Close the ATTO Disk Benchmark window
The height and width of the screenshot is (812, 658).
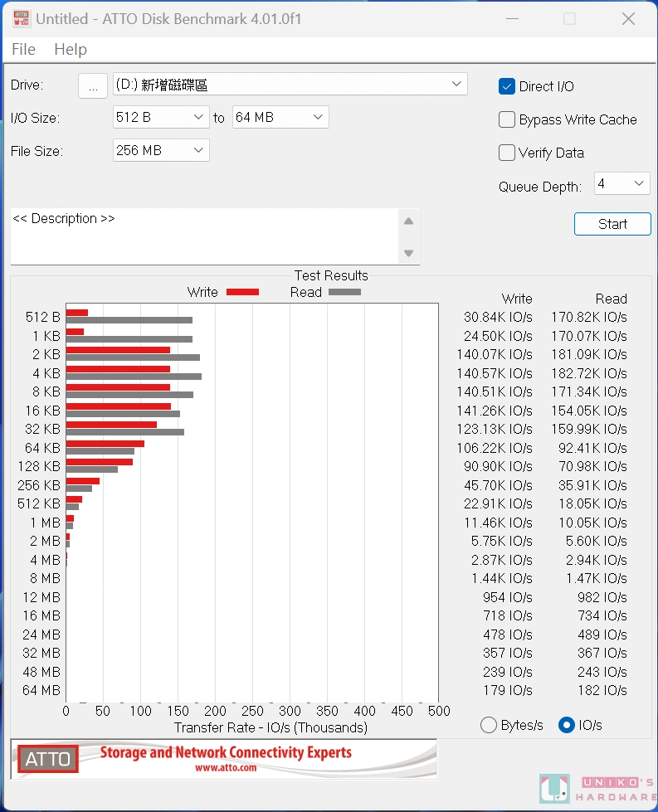[628, 18]
